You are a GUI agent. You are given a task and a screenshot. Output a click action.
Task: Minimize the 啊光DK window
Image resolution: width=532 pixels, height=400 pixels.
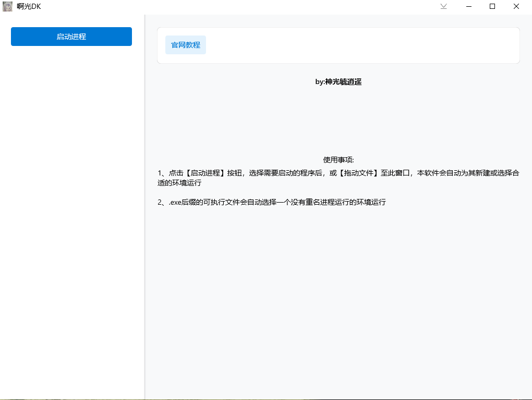tap(469, 6)
